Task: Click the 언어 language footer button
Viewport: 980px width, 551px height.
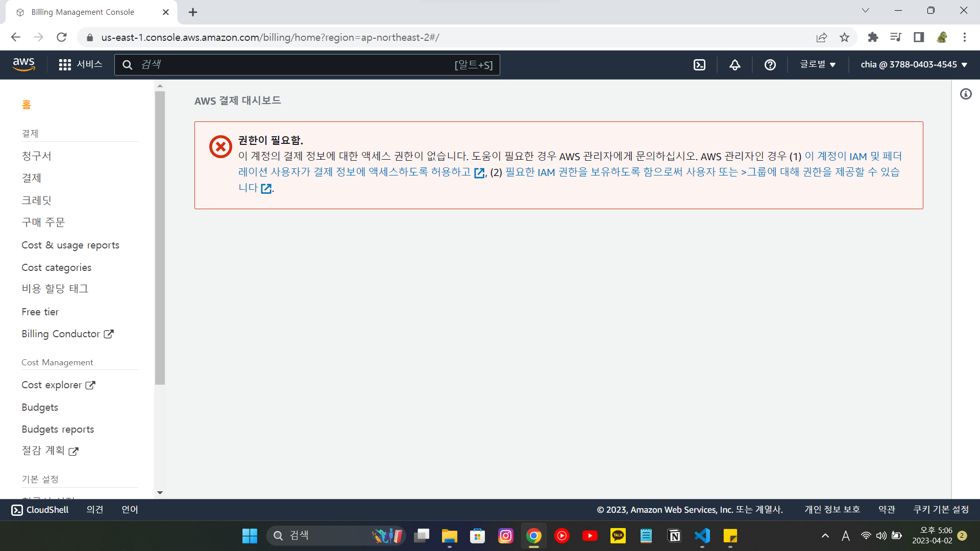Action: click(130, 510)
